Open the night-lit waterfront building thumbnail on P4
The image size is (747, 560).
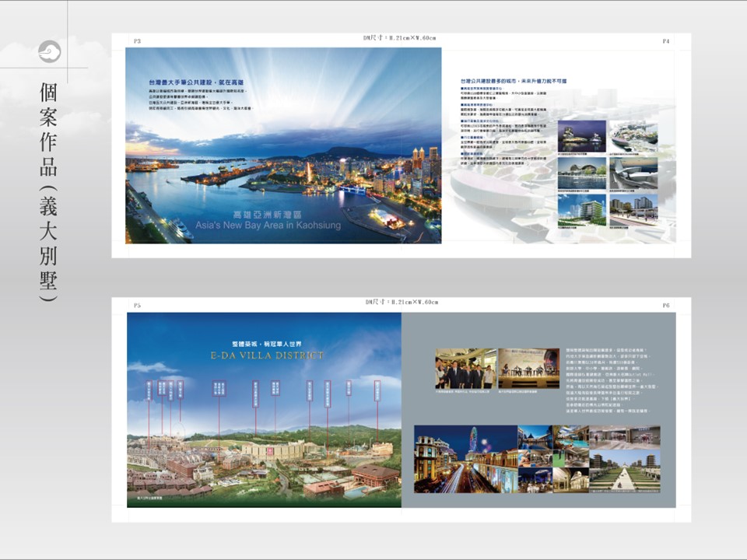tap(582, 135)
